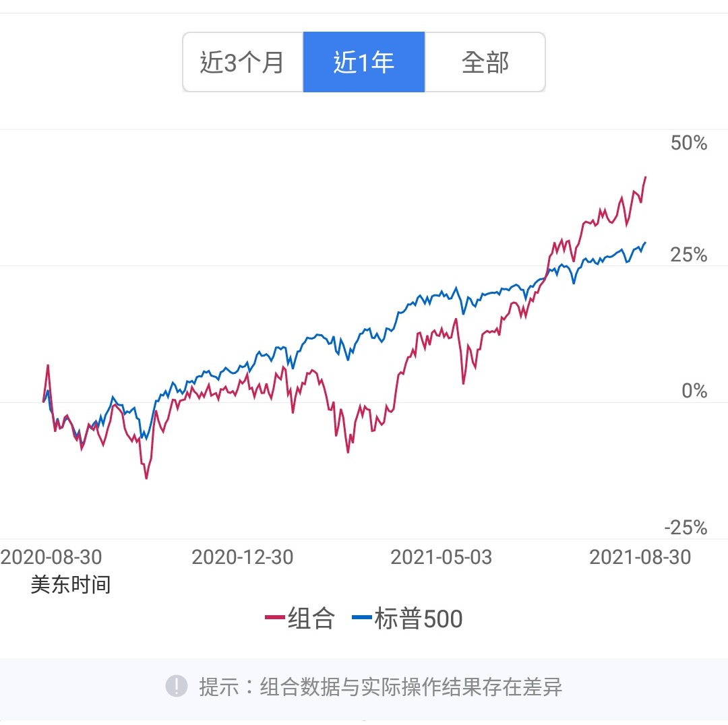Select the 0% baseline axis label
This screenshot has width=728, height=725.
[x=694, y=391]
